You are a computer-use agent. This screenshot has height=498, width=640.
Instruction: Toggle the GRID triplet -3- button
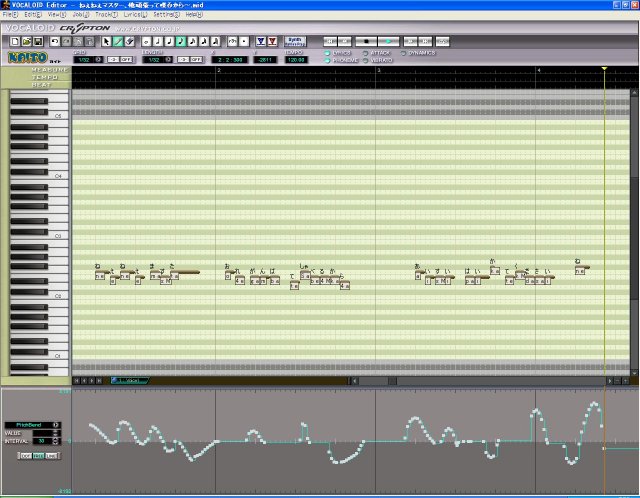[x=113, y=60]
